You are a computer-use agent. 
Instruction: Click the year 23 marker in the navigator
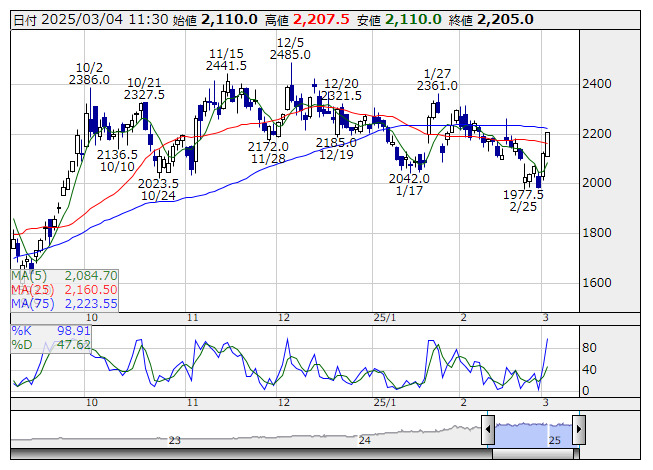[x=174, y=440]
